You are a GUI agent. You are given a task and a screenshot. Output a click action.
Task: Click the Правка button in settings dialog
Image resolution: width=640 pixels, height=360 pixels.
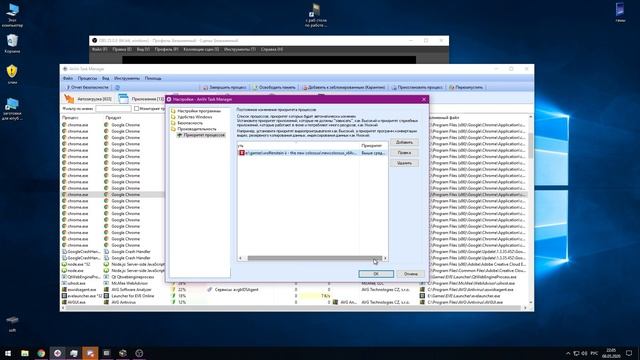[404, 153]
